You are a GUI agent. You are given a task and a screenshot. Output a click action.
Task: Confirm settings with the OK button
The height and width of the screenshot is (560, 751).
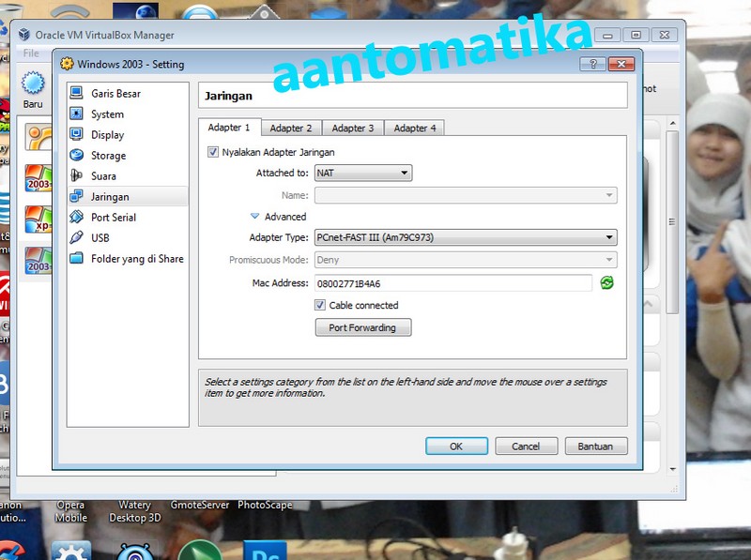pyautogui.click(x=456, y=446)
